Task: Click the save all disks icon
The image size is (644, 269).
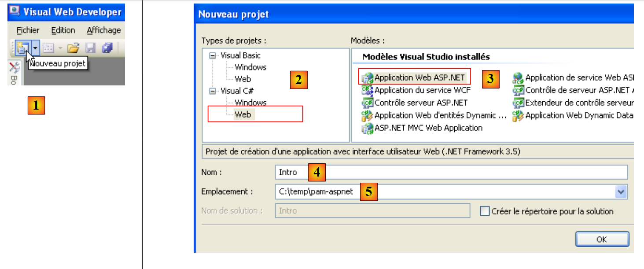Action: (107, 48)
